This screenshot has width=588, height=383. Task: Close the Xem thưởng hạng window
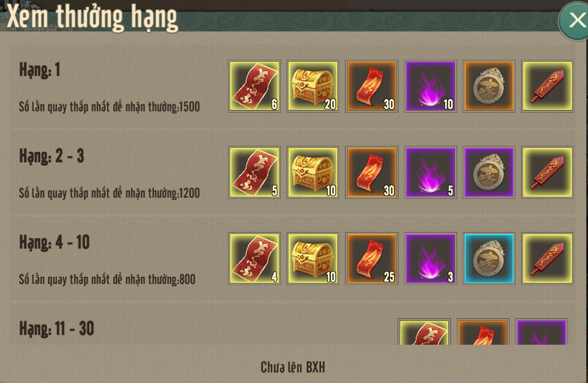click(x=573, y=21)
